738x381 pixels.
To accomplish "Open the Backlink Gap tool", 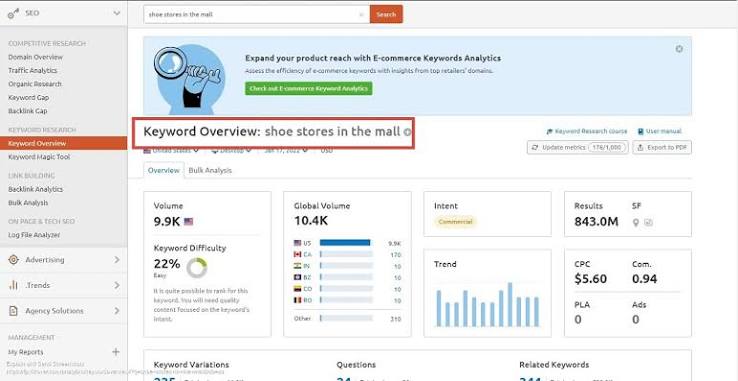I will pyautogui.click(x=28, y=111).
